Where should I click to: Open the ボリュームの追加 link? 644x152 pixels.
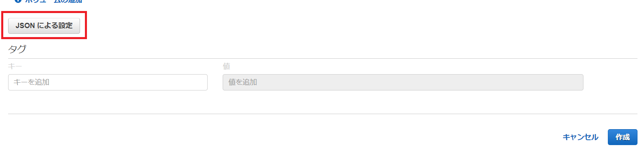(x=53, y=1)
